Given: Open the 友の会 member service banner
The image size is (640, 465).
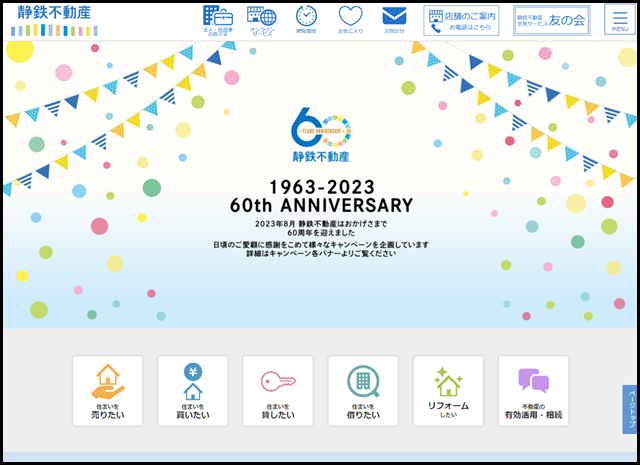Looking at the screenshot, I should [x=551, y=20].
